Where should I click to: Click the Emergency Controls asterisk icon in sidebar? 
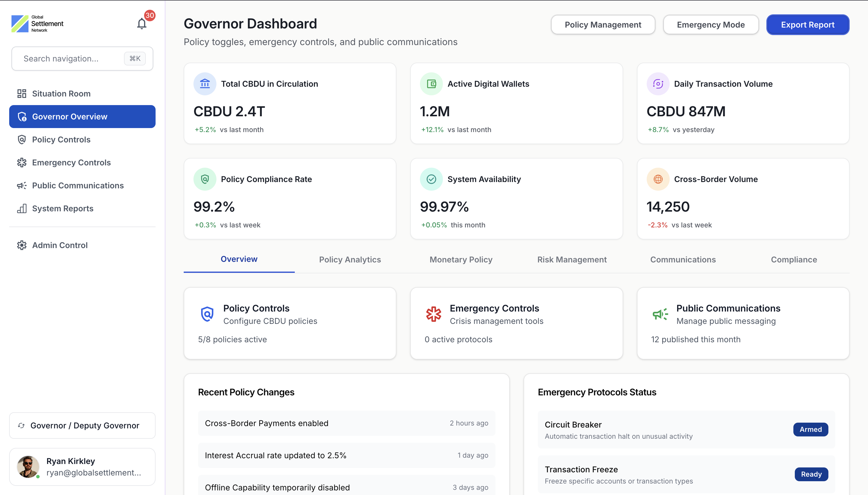[22, 163]
